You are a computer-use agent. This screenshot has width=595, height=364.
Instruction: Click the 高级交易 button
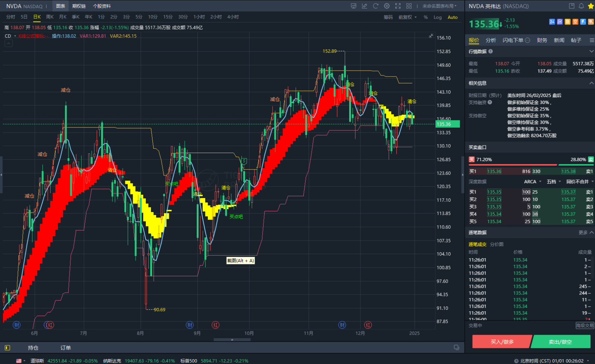point(585,325)
